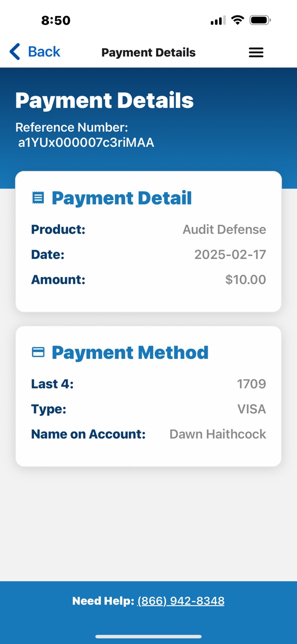Select the Audit Defense product value

(x=224, y=230)
